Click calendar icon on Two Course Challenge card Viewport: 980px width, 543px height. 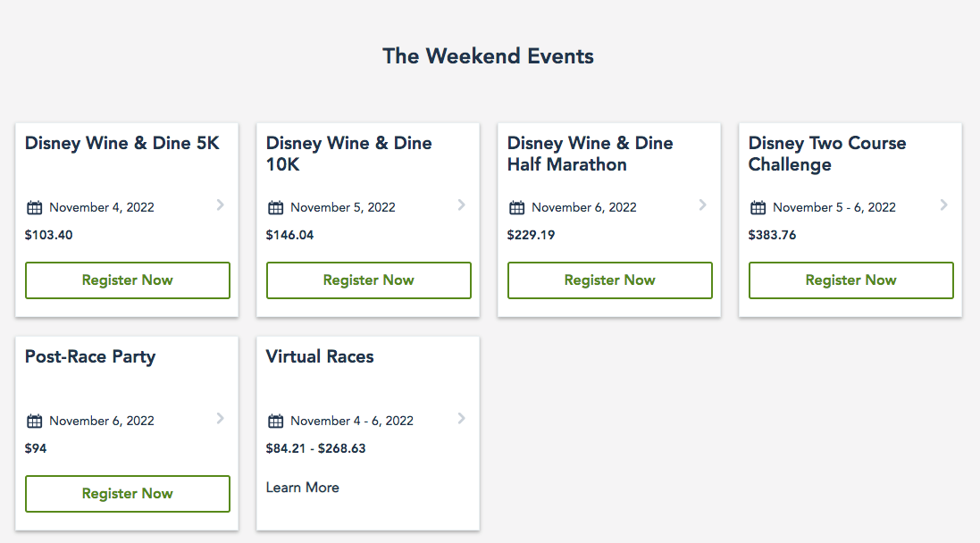(758, 208)
